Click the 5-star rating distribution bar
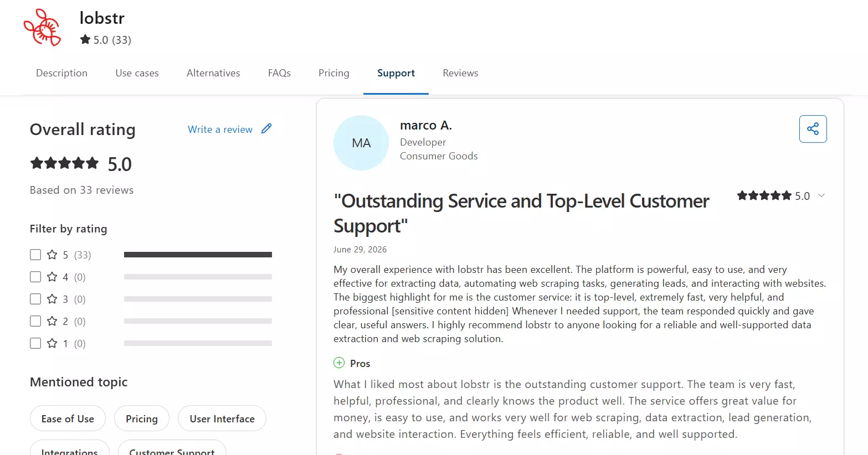The width and height of the screenshot is (868, 455). (198, 255)
